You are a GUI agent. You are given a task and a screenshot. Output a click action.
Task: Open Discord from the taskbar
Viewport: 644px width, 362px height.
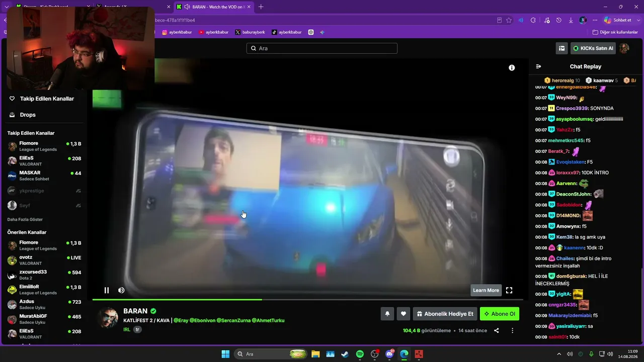point(389,354)
